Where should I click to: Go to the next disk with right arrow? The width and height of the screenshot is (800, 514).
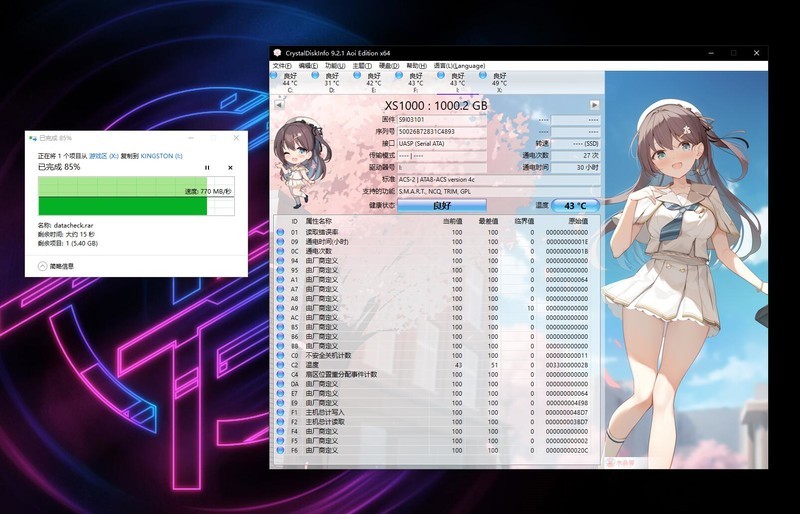pos(594,104)
